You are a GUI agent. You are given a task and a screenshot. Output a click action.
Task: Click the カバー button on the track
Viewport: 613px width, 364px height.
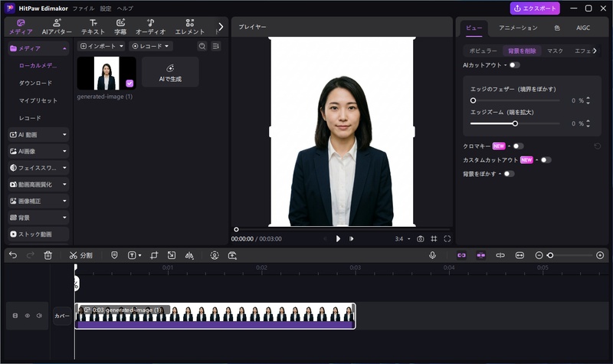click(62, 316)
